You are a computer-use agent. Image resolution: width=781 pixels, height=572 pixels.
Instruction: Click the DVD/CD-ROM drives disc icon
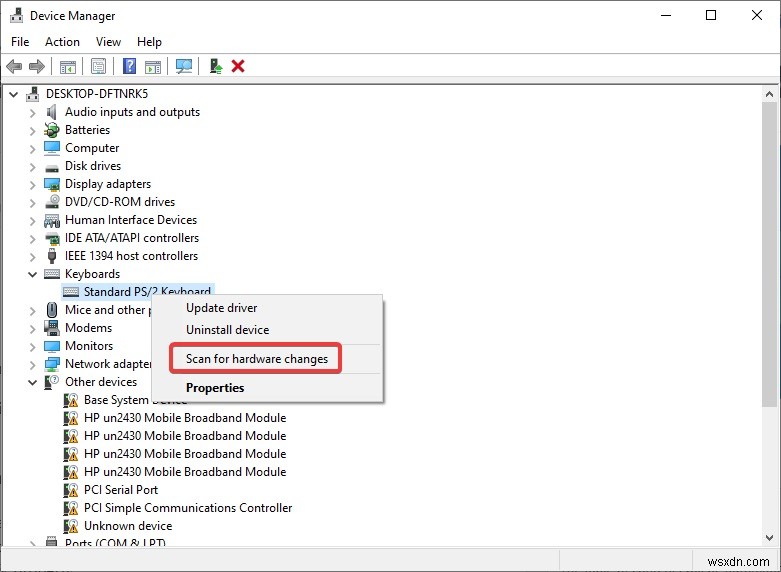52,202
